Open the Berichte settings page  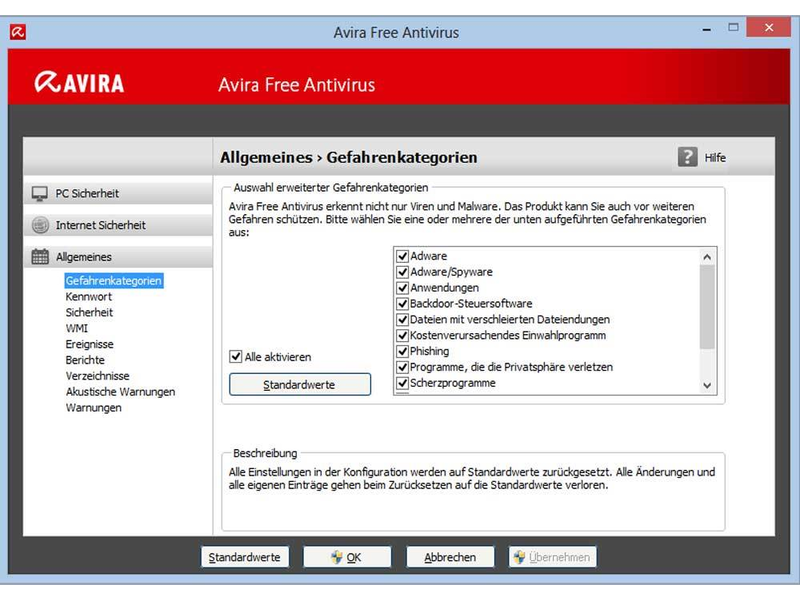pos(85,360)
